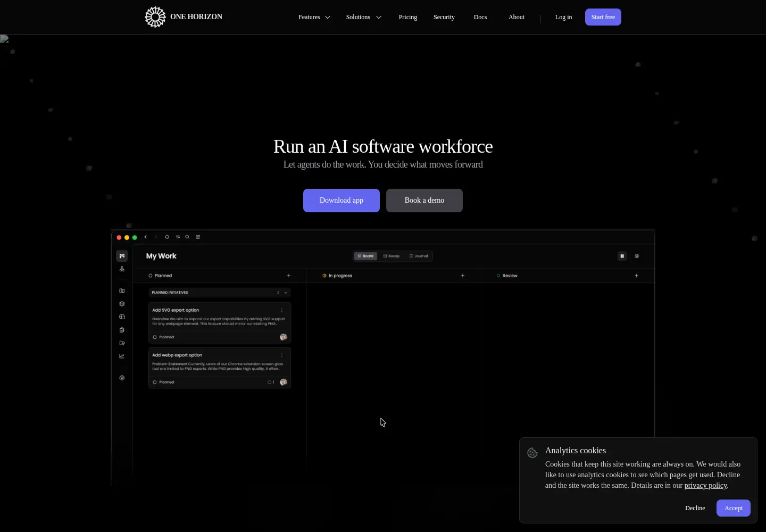Click the pause icon button in My Work header

(x=622, y=256)
